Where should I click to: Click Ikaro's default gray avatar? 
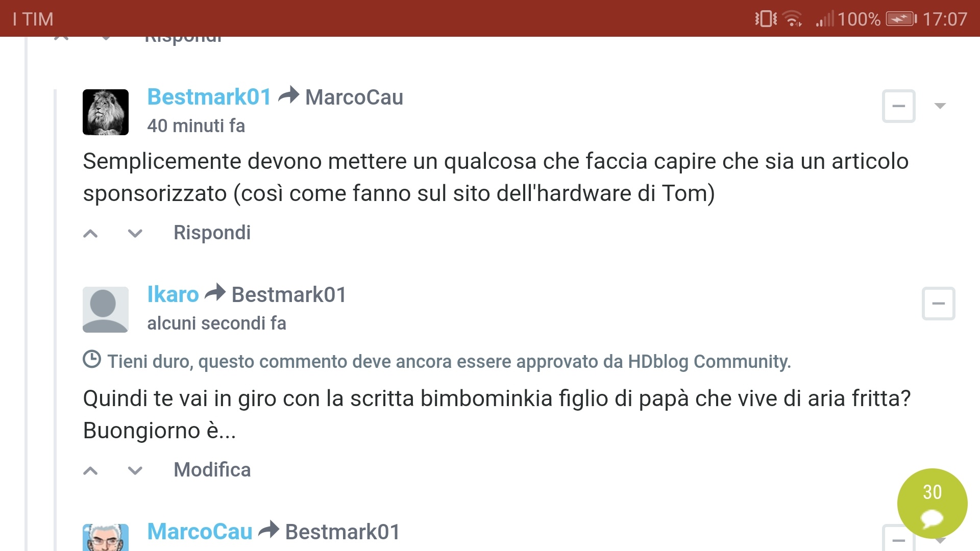click(106, 310)
